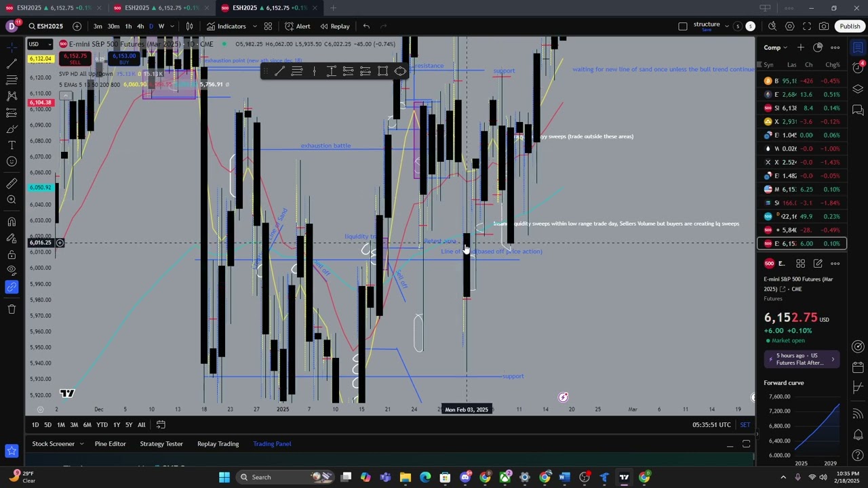
Task: Expand the timeframe interval dropdown
Action: (x=172, y=26)
